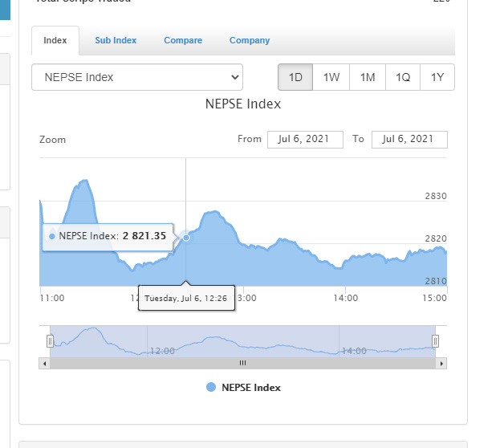This screenshot has height=448, width=504.
Task: Switch chart range to 1M
Action: tap(368, 78)
